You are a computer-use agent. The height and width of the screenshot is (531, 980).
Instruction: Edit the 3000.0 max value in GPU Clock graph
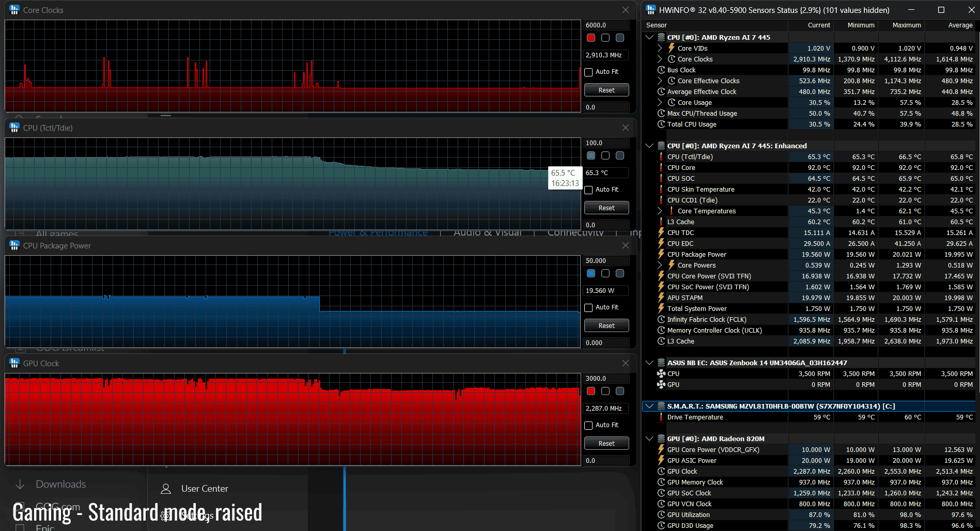pos(606,379)
